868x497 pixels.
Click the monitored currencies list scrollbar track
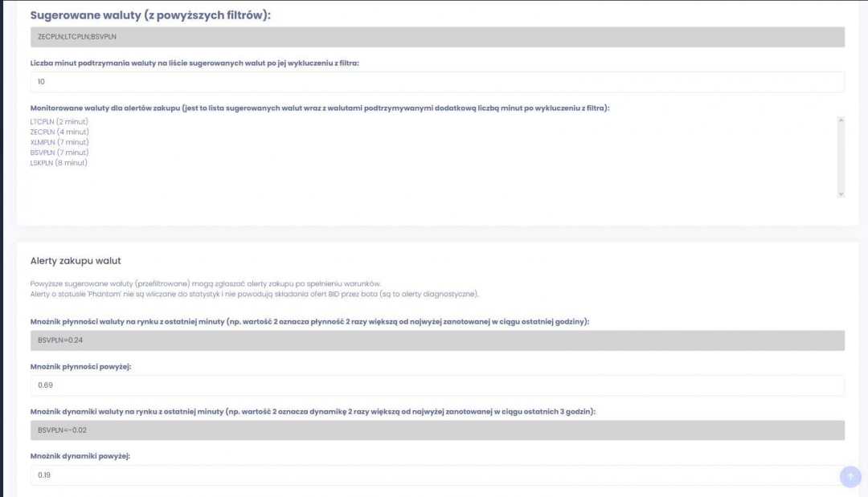[841, 157]
